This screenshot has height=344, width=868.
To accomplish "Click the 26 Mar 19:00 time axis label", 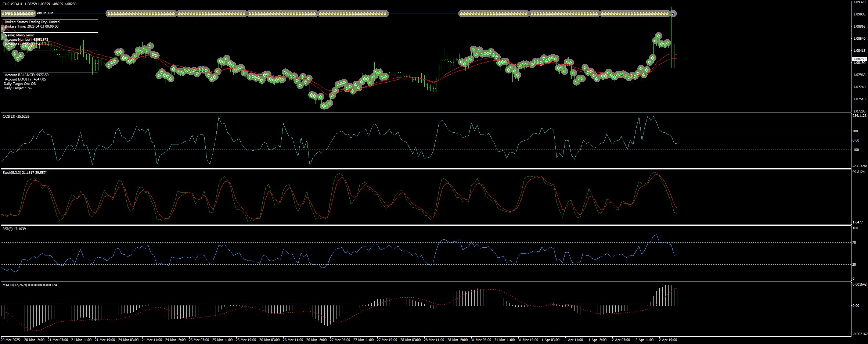I will point(316,340).
